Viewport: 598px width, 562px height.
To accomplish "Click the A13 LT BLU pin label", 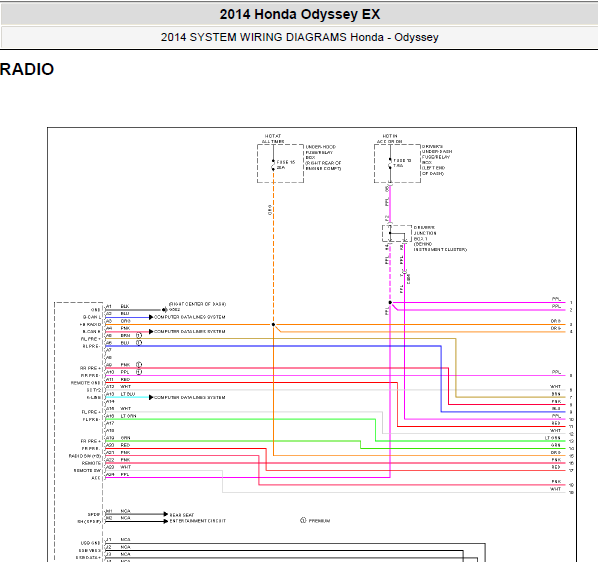I will [x=120, y=394].
